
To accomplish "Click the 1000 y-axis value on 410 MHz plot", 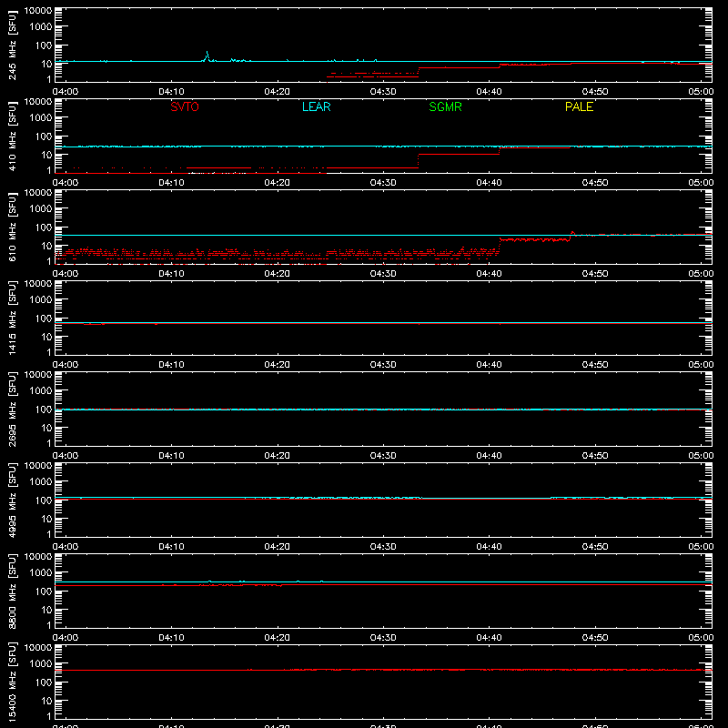I will pos(41,117).
